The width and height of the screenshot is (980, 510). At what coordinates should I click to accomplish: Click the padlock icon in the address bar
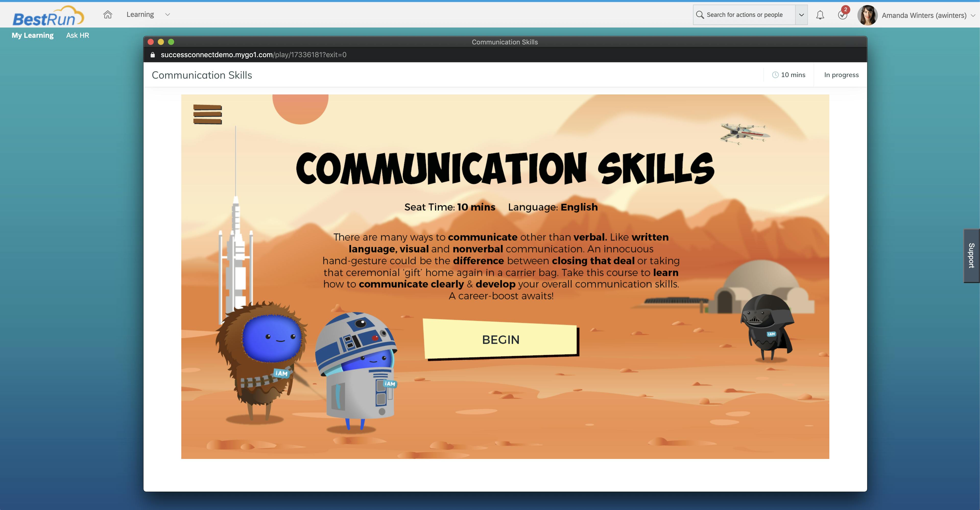(x=152, y=55)
